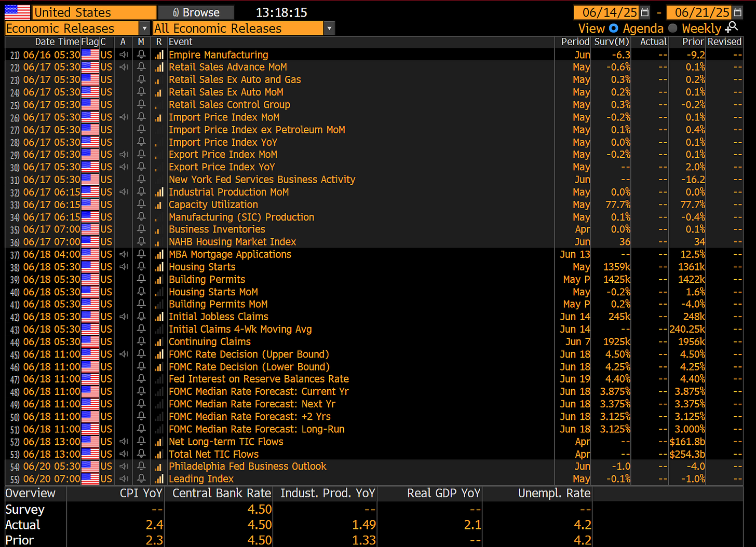Set alert bell for Philadelphia Fed Business Outlook
The image size is (756, 547).
pyautogui.click(x=141, y=467)
